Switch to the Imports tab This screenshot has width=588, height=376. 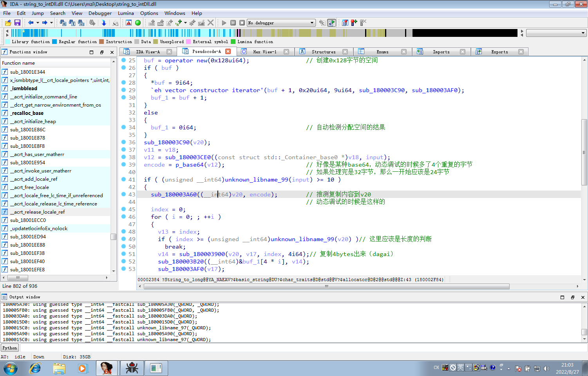pyautogui.click(x=441, y=52)
